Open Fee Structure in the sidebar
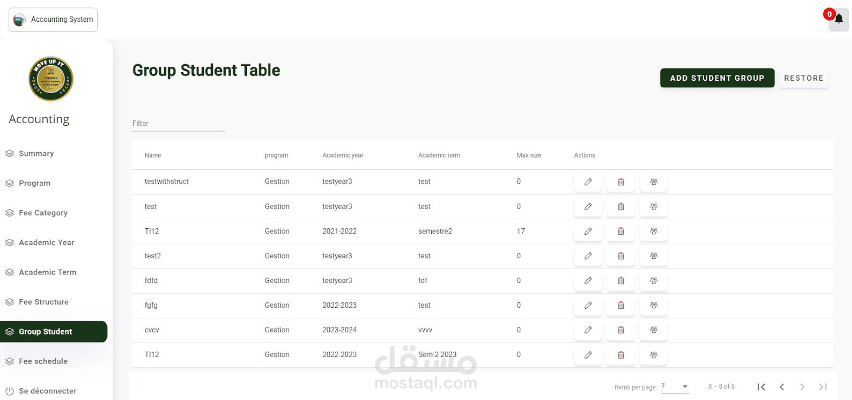 [x=36, y=302]
